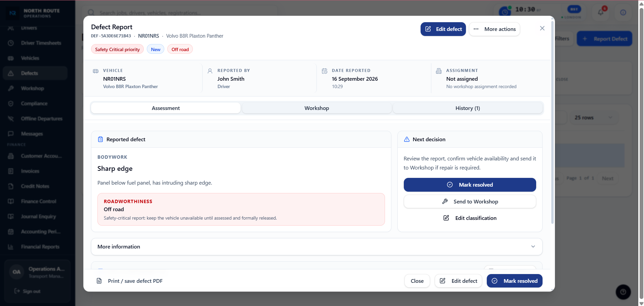The width and height of the screenshot is (644, 306).
Task: Click Edit classification
Action: pos(470,218)
